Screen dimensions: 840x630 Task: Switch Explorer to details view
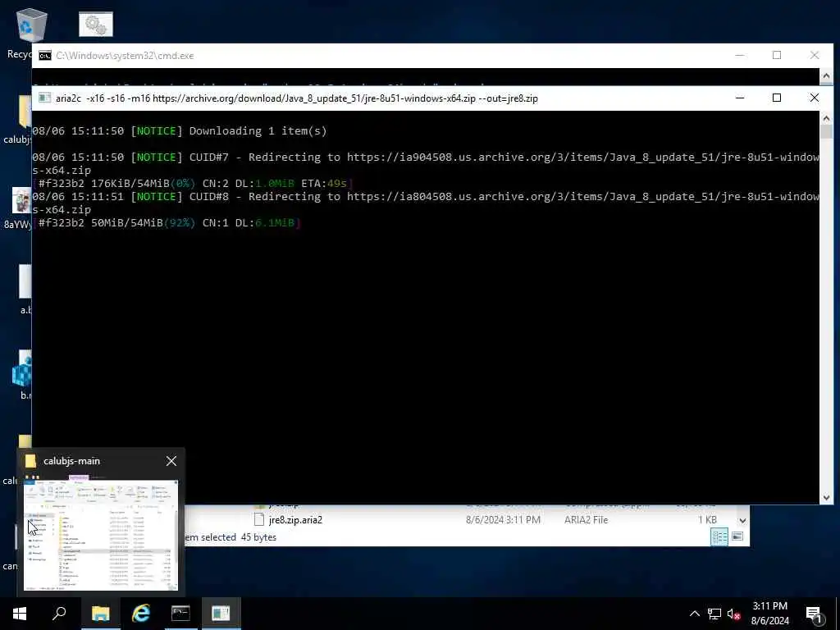click(719, 536)
